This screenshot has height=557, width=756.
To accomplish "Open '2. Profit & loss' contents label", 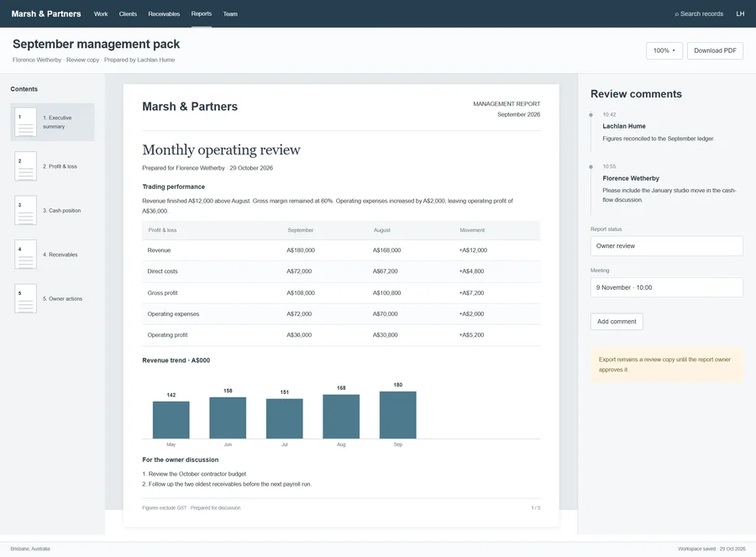I will [60, 166].
